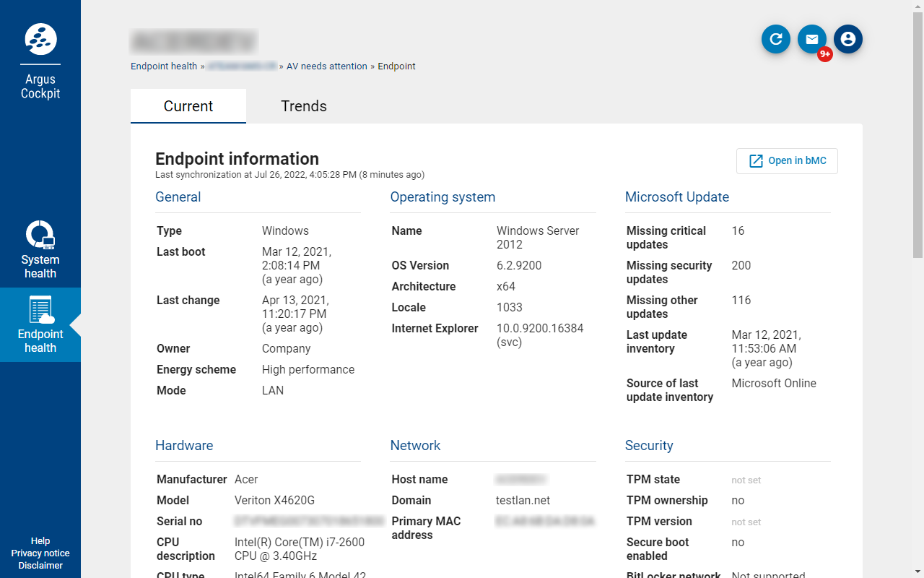Click the Endpoint breadcrumb item
The height and width of the screenshot is (578, 924).
(396, 66)
